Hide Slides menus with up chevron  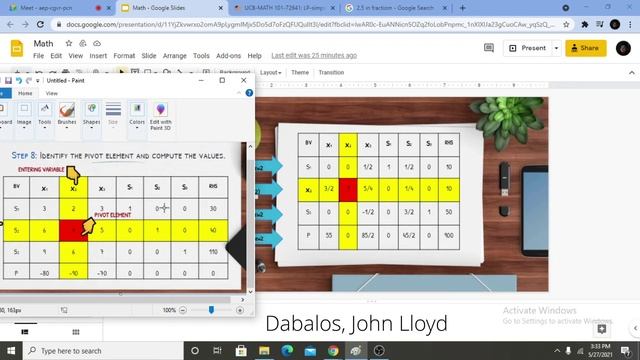point(631,73)
